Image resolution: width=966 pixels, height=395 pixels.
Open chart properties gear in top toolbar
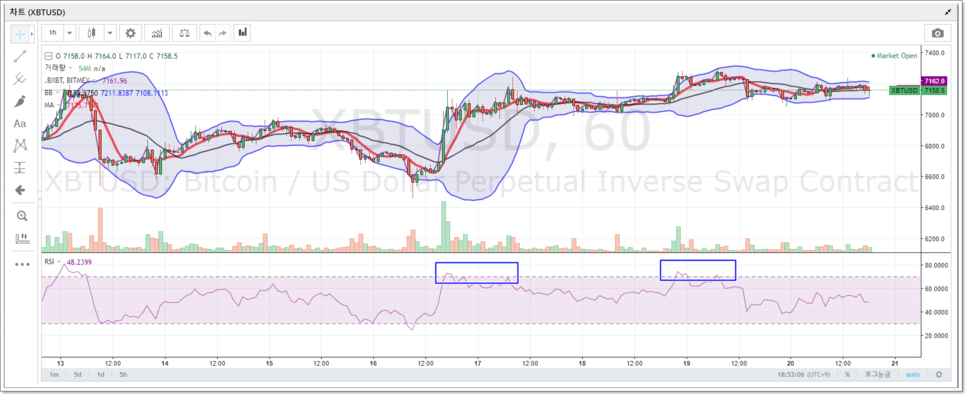pyautogui.click(x=131, y=32)
